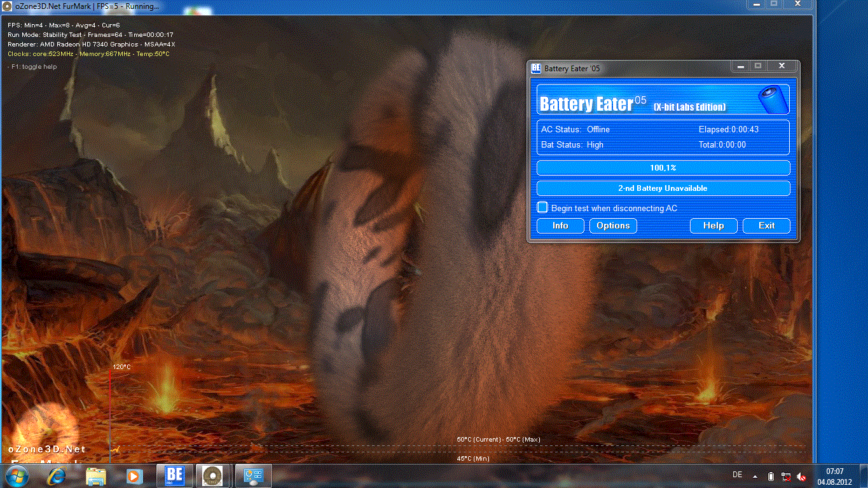Click the Bat Status: High text

tap(572, 144)
